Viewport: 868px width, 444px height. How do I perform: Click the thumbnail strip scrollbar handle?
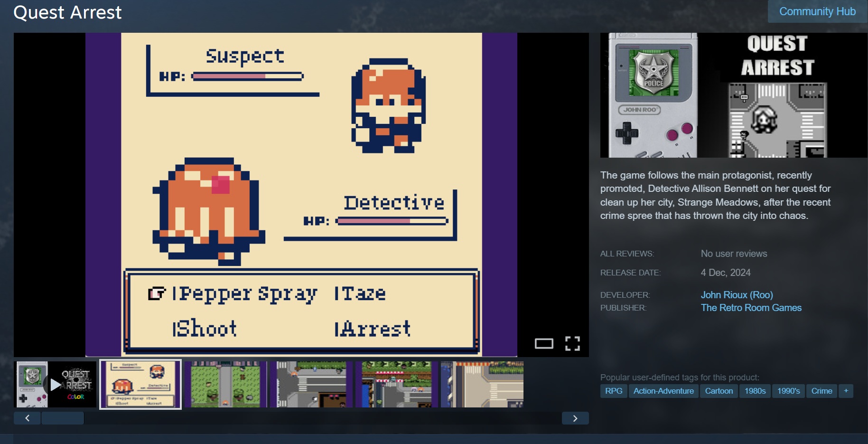coord(63,418)
